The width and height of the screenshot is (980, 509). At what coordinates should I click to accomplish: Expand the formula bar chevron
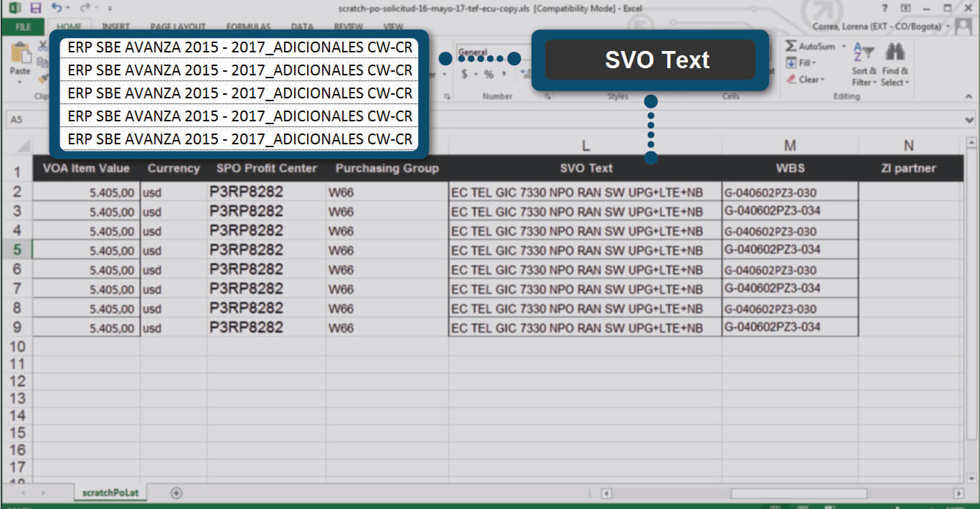point(970,120)
